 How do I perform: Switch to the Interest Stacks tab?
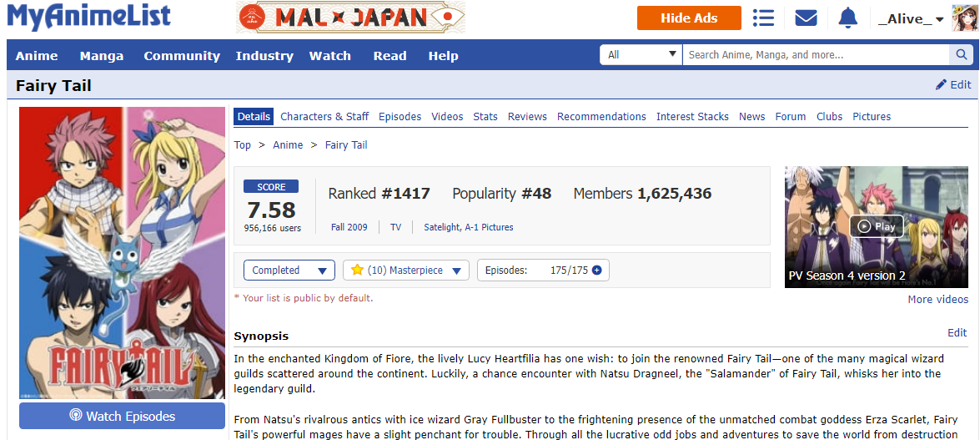(x=692, y=116)
